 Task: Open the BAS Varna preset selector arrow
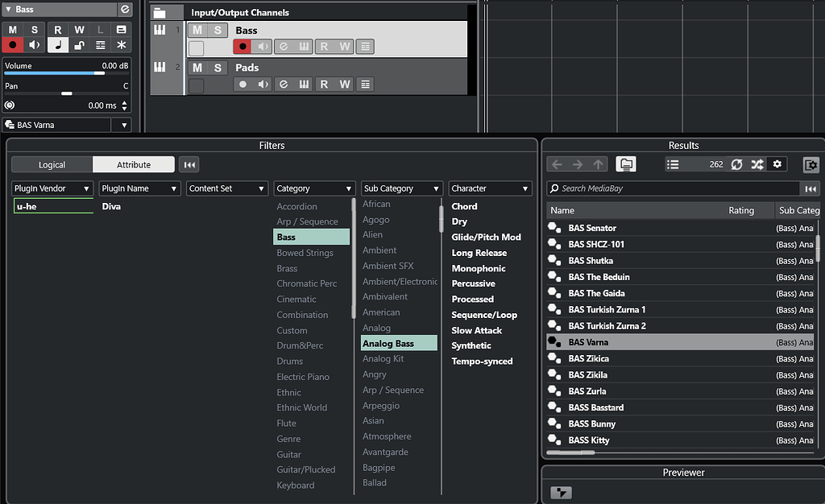(123, 125)
